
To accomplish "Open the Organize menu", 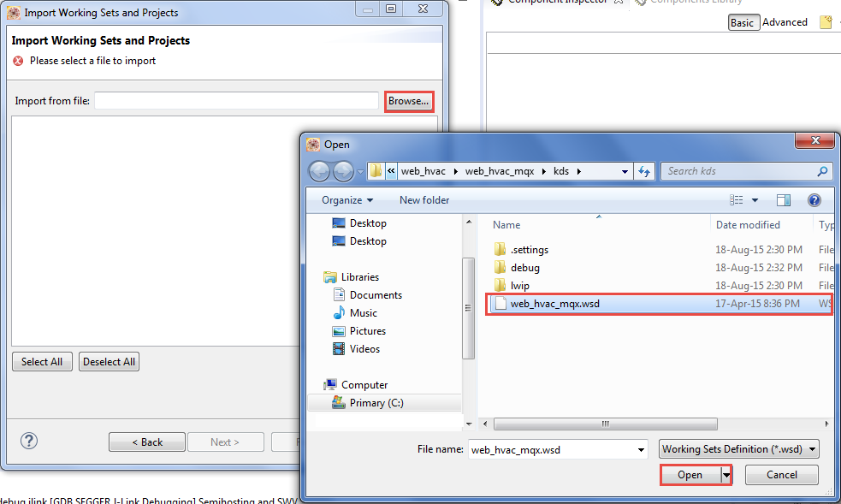I will pos(347,200).
